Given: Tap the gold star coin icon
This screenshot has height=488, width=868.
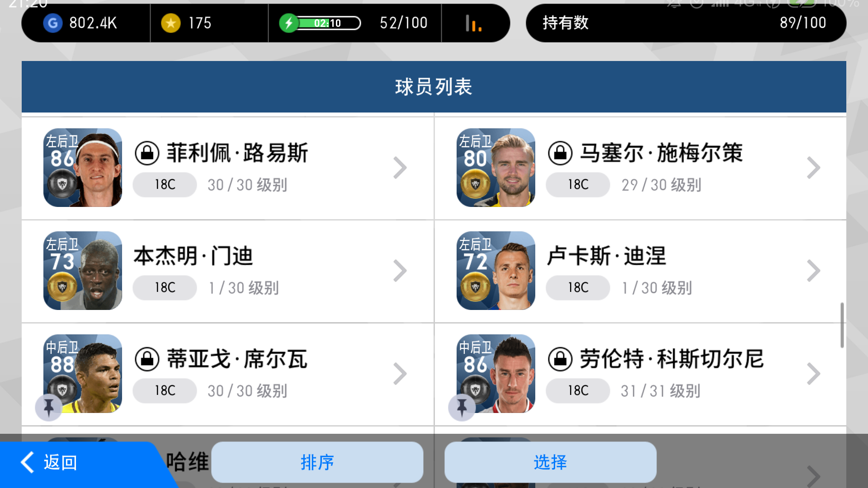Looking at the screenshot, I should pyautogui.click(x=171, y=23).
